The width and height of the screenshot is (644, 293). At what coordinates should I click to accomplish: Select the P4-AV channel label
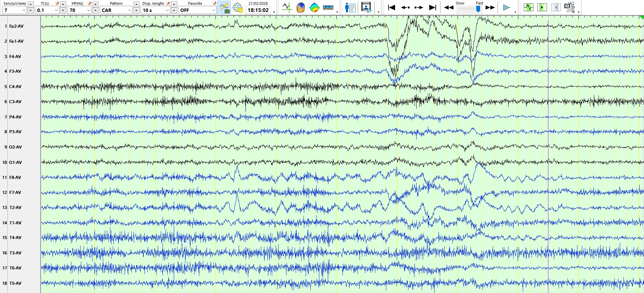[x=15, y=117]
